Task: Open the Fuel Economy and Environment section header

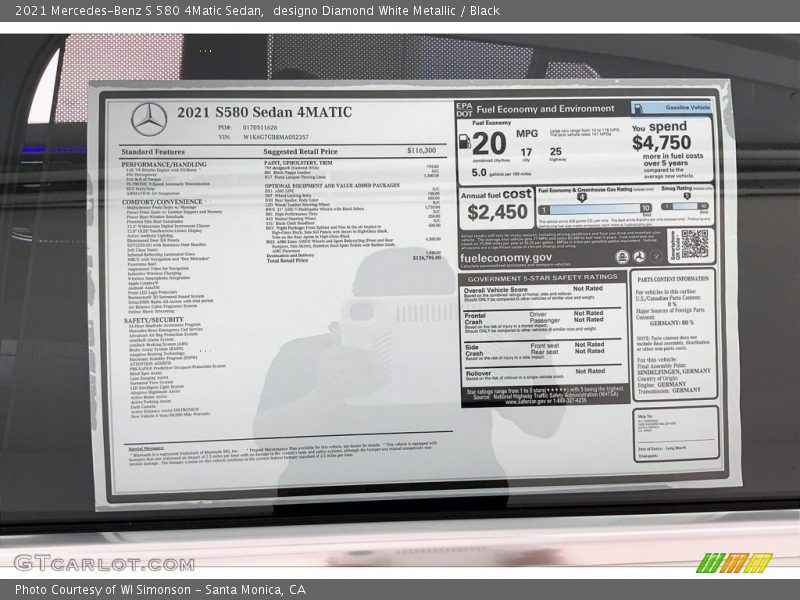Action: [x=546, y=107]
